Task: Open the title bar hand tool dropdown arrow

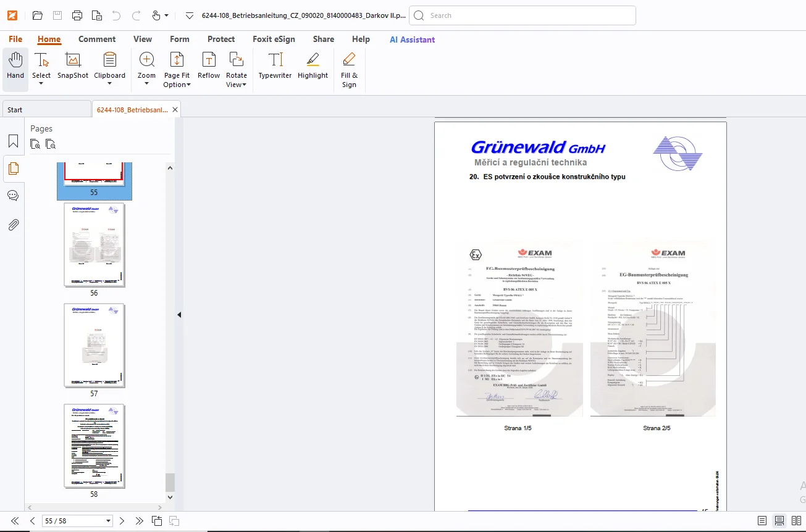Action: pos(167,15)
